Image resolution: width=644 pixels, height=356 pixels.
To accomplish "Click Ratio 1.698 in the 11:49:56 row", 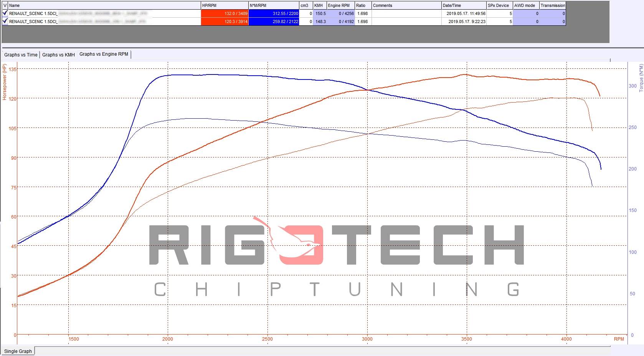I will [x=363, y=13].
